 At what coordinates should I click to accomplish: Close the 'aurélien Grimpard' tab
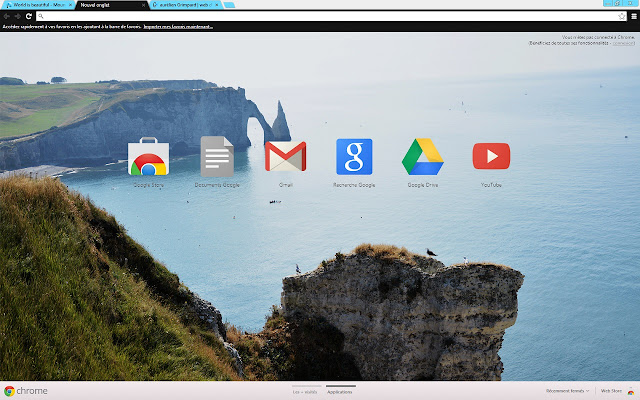(x=217, y=5)
